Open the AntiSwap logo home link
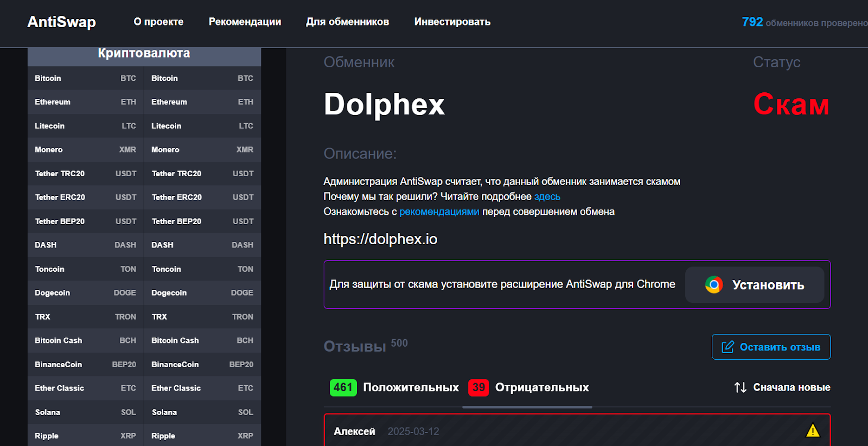The width and height of the screenshot is (868, 446). point(61,22)
